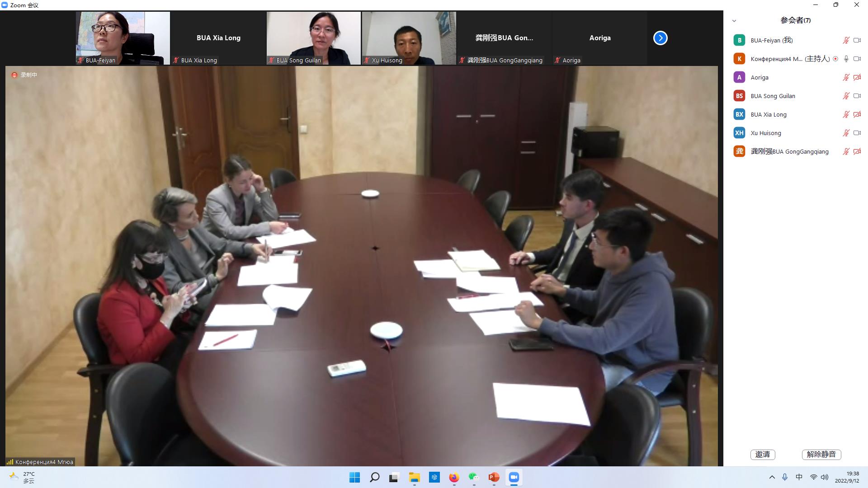The width and height of the screenshot is (868, 488).
Task: Click the Unmute (解除静音) button
Action: pos(821,455)
